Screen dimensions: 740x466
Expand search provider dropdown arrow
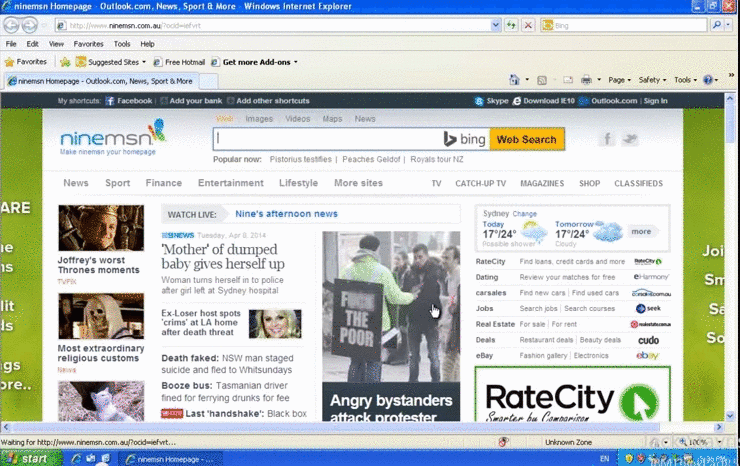pyautogui.click(x=728, y=25)
